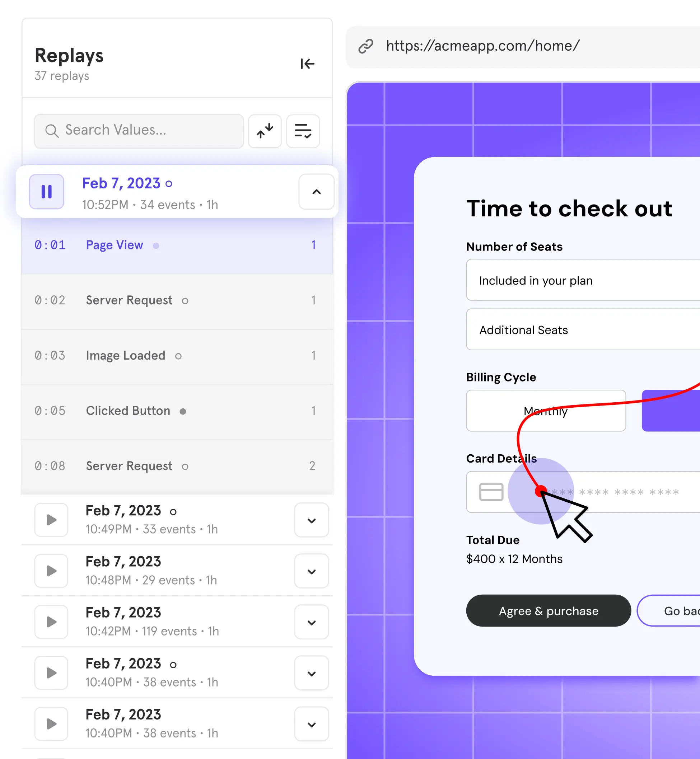Image resolution: width=700 pixels, height=759 pixels.
Task: Pause the 10:52PM replay
Action: (47, 192)
